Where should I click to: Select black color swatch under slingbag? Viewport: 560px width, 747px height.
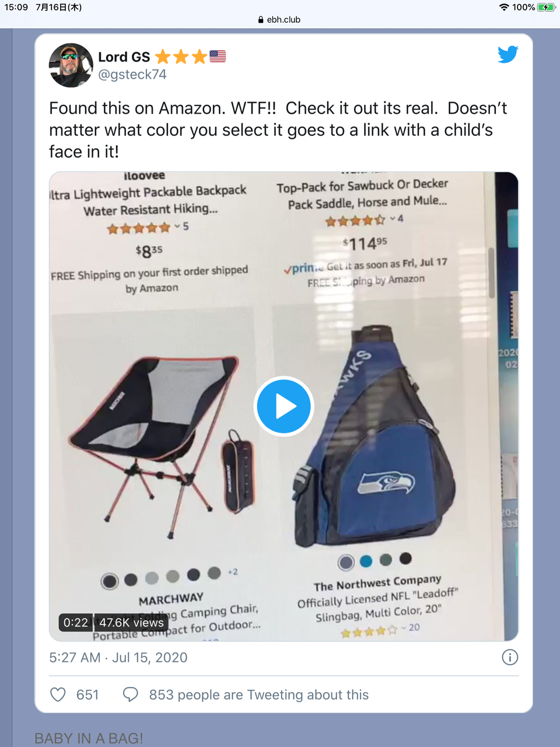coord(405,558)
